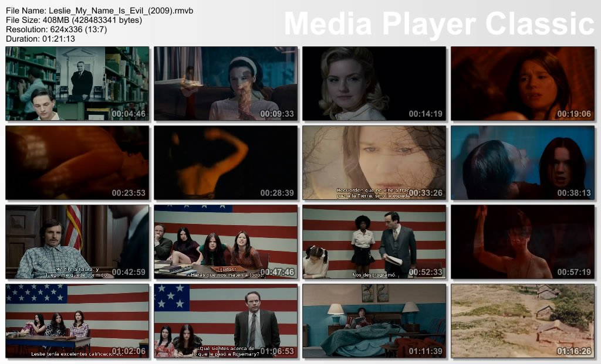Pick the thumbnail at 00:47:46
Screen dimensions: 601x364
[x=226, y=242]
